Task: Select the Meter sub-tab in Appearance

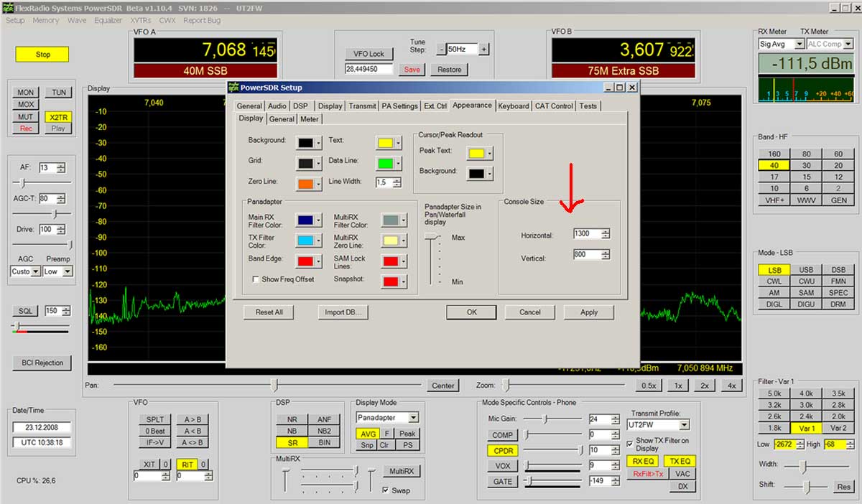Action: [x=310, y=119]
